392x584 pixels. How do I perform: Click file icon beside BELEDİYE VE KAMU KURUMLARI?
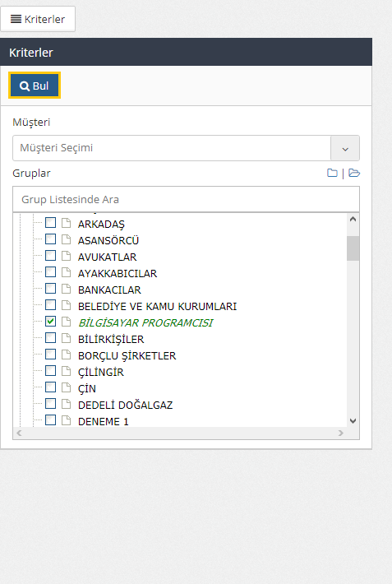click(67, 304)
